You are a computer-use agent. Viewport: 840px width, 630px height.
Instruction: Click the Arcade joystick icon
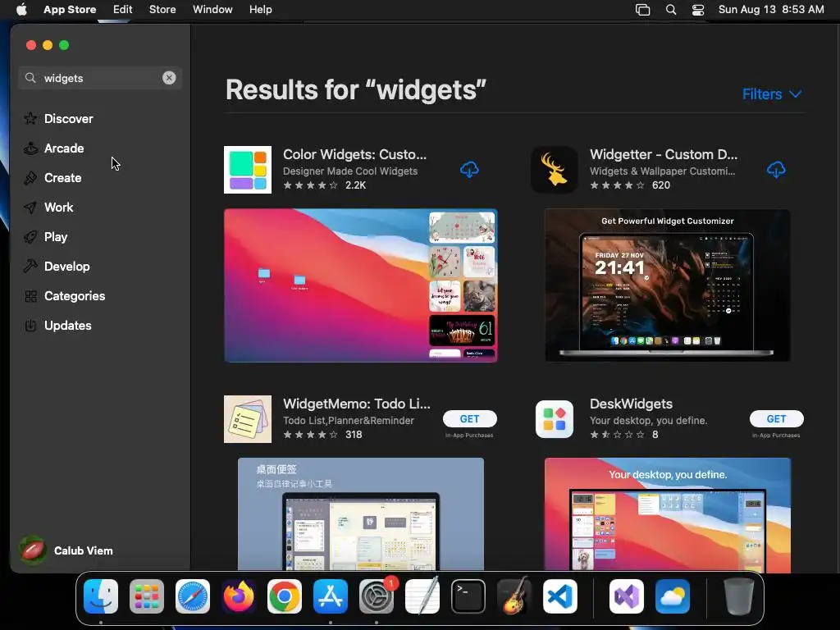tap(30, 148)
